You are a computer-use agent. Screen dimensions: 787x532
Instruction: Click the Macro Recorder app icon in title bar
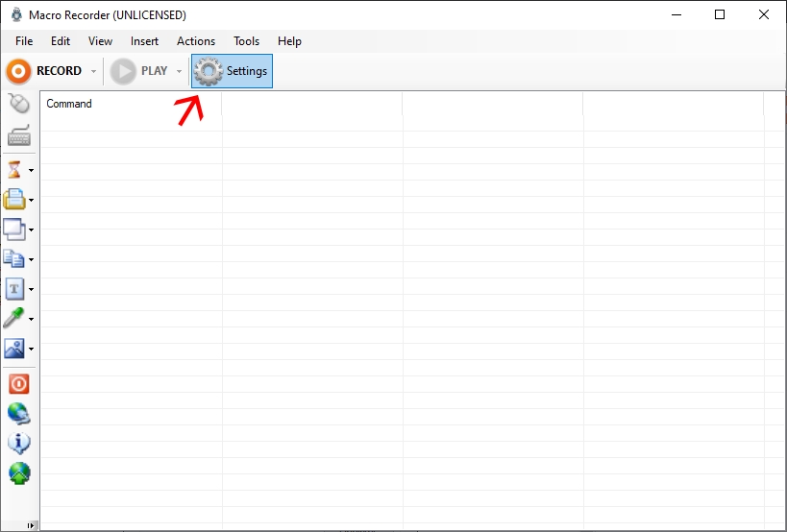point(16,14)
